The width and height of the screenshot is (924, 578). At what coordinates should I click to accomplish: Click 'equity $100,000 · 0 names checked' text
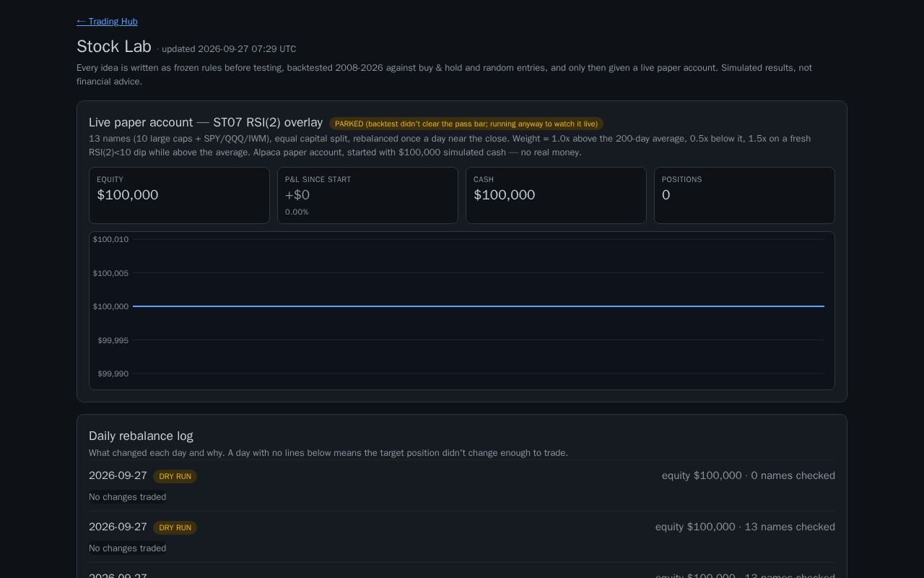pyautogui.click(x=749, y=475)
